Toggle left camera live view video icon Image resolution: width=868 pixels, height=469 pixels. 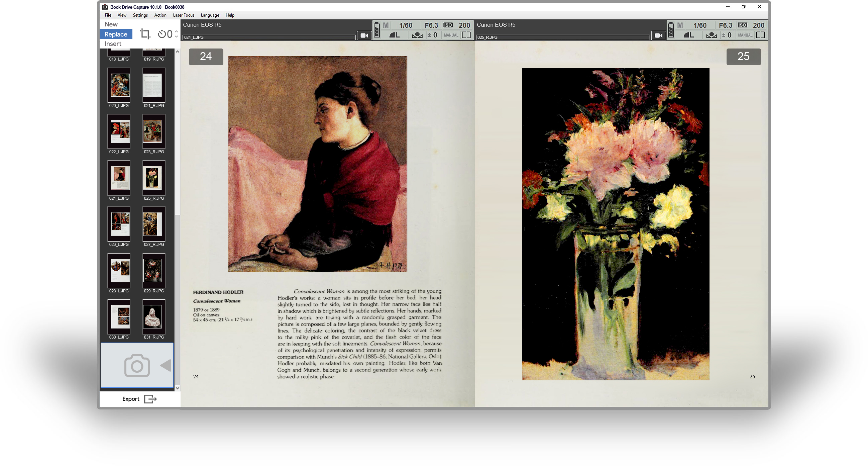coord(364,35)
